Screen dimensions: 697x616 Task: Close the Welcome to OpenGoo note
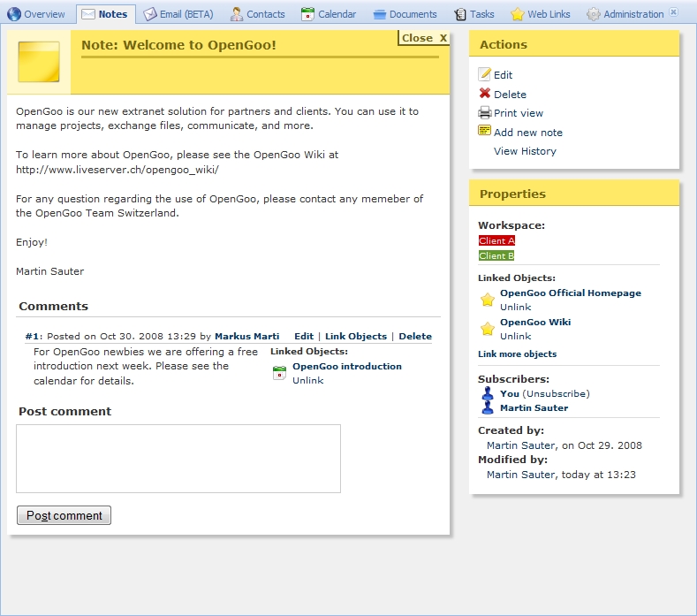(424, 38)
